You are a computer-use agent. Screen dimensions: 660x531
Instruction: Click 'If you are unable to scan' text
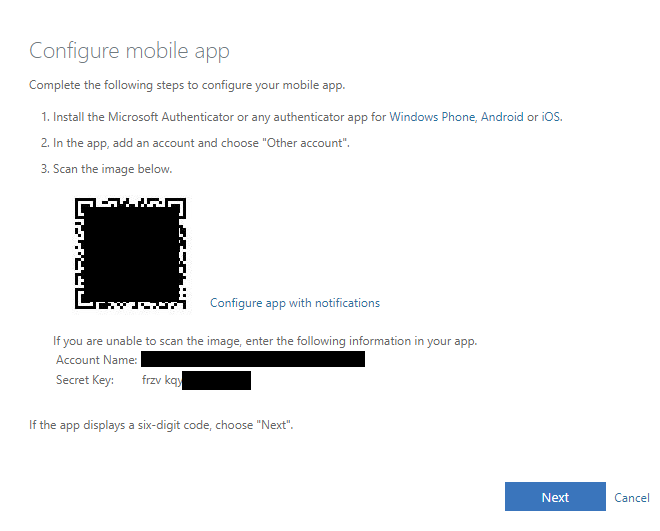click(265, 341)
